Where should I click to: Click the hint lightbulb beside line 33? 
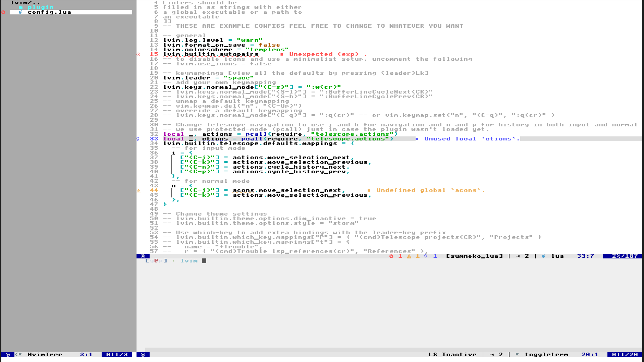tap(138, 139)
